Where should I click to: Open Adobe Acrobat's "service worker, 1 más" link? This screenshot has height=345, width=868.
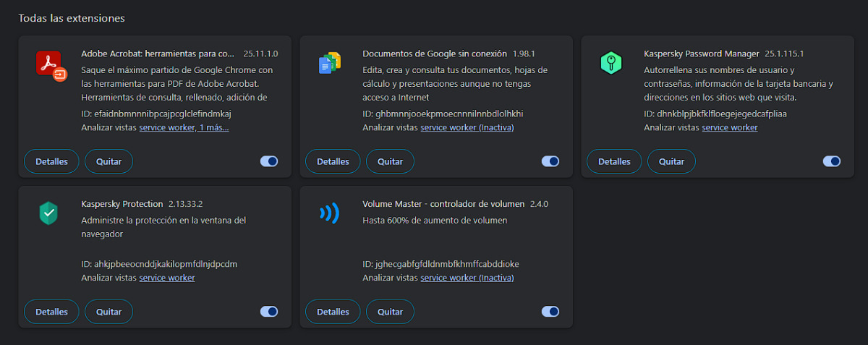pyautogui.click(x=184, y=127)
